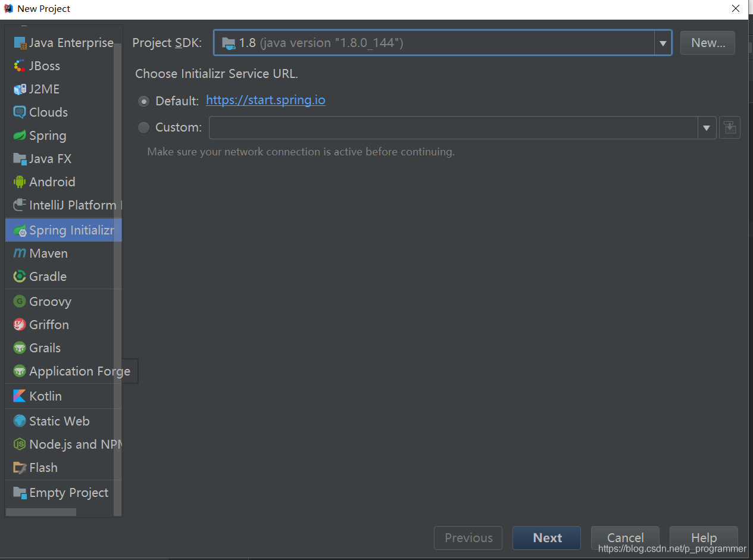Click the Groovy icon

[x=20, y=302]
